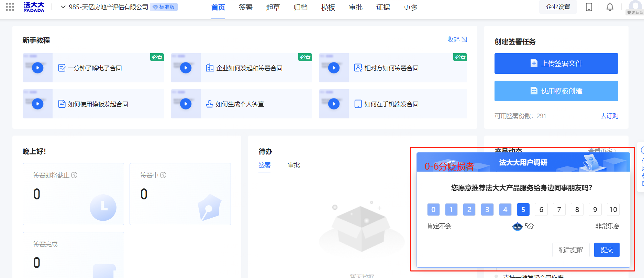The width and height of the screenshot is (644, 278).
Task: Select survey score 1
Action: tap(451, 209)
